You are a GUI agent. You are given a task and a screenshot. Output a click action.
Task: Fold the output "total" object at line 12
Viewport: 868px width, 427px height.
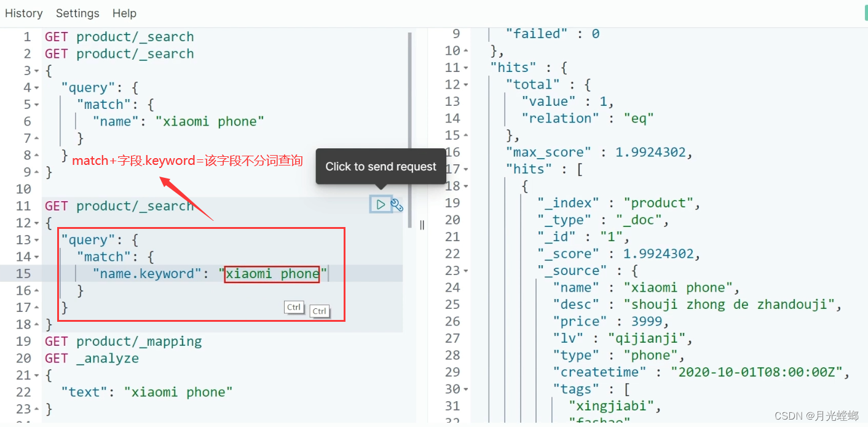(465, 85)
